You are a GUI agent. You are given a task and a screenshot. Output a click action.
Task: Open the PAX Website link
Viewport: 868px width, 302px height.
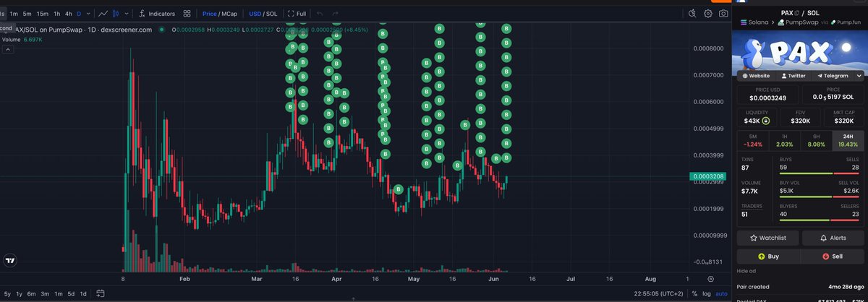coord(755,75)
